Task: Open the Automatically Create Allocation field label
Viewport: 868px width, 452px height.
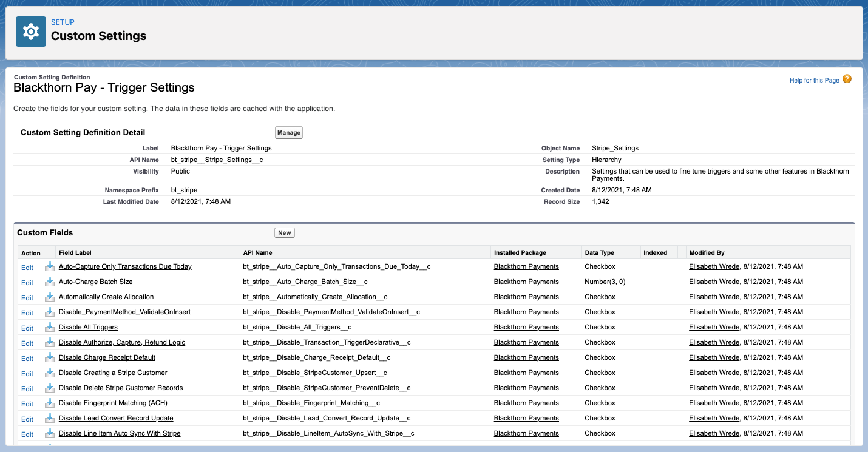Action: coord(106,297)
